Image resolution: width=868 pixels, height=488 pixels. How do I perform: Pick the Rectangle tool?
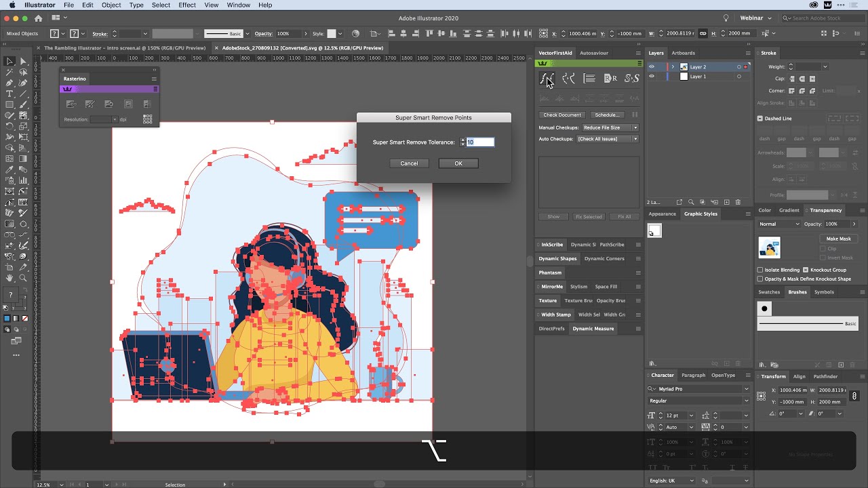(9, 104)
